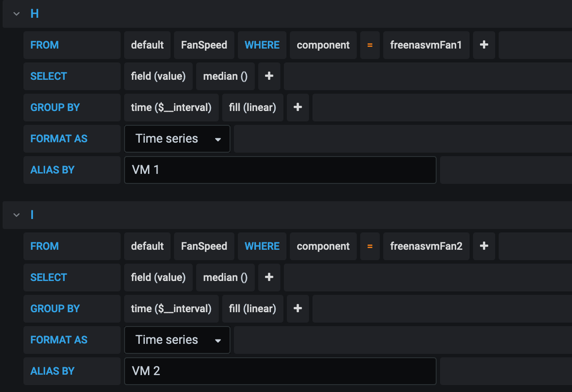
Task: Change the equals operator in query I
Action: coord(370,246)
